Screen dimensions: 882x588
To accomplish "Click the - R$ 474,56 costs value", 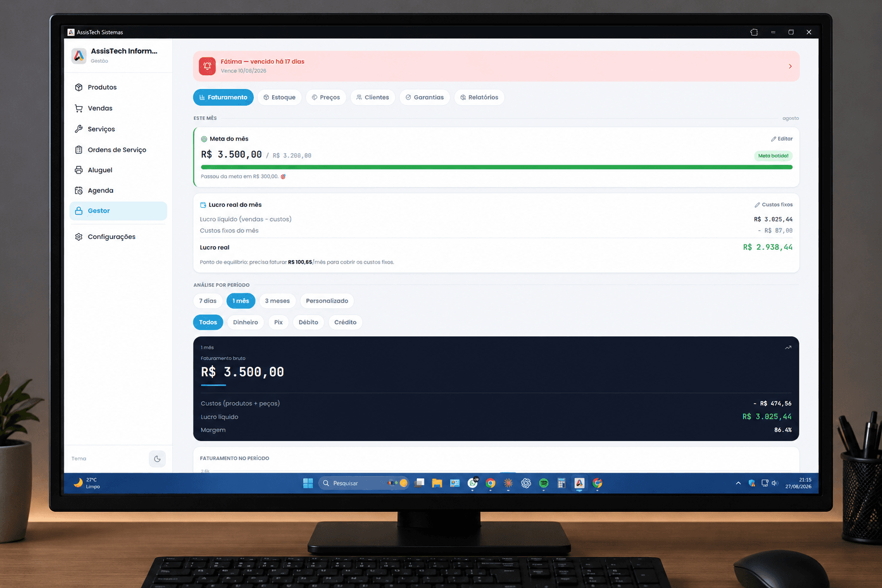I will [772, 404].
